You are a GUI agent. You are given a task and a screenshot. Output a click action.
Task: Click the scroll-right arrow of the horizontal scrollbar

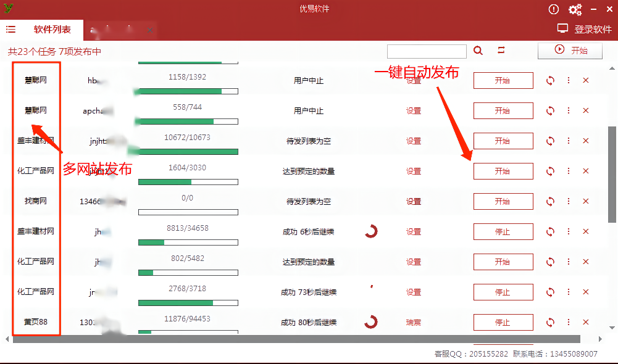click(600, 339)
